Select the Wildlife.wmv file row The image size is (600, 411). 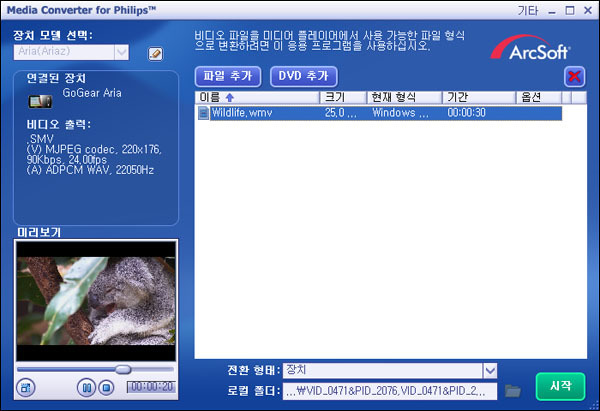(x=380, y=113)
